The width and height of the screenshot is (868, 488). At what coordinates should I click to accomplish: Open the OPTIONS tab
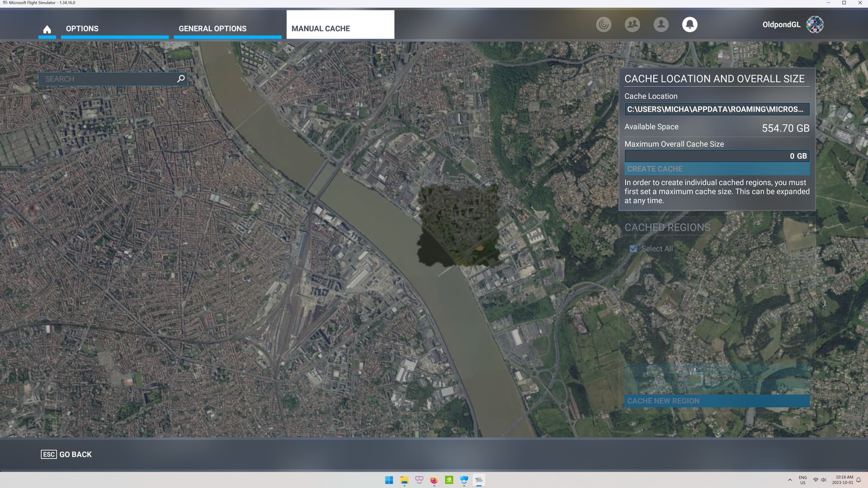pyautogui.click(x=115, y=29)
